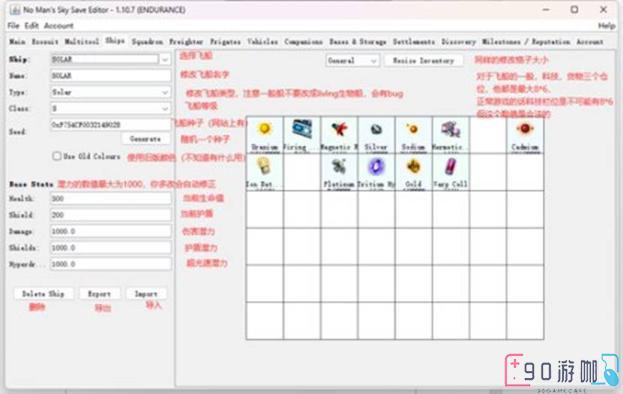Select the Silver inventory item

pos(376,135)
